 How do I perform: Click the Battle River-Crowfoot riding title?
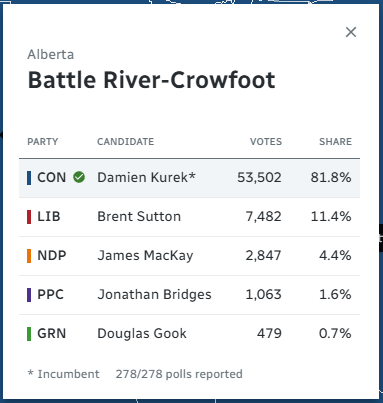click(152, 80)
